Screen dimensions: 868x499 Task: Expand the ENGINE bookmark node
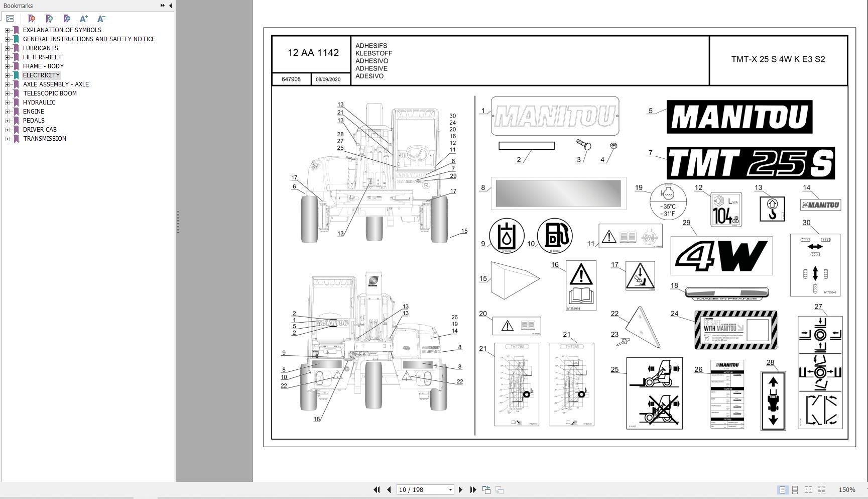pyautogui.click(x=8, y=111)
